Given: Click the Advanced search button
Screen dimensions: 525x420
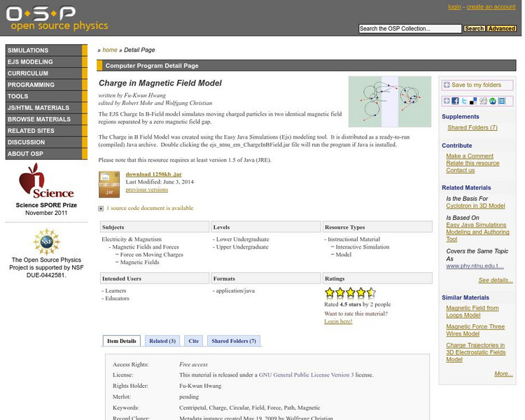Looking at the screenshot, I should pyautogui.click(x=501, y=29).
